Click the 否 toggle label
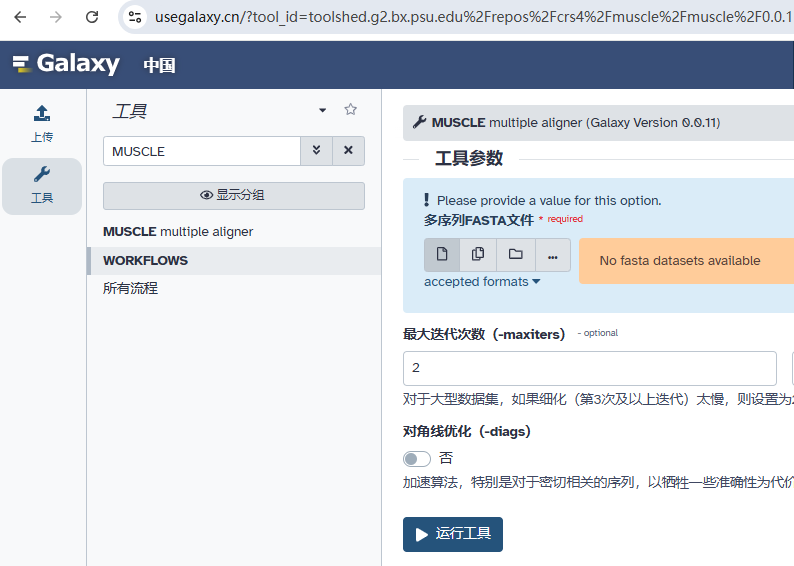Image resolution: width=794 pixels, height=566 pixels. click(446, 458)
